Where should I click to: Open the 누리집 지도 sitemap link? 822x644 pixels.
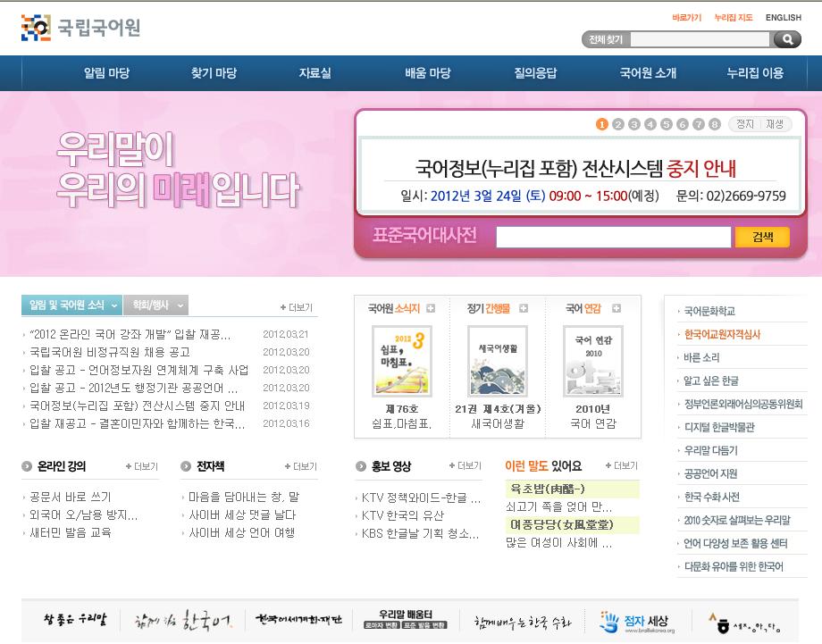click(x=734, y=17)
